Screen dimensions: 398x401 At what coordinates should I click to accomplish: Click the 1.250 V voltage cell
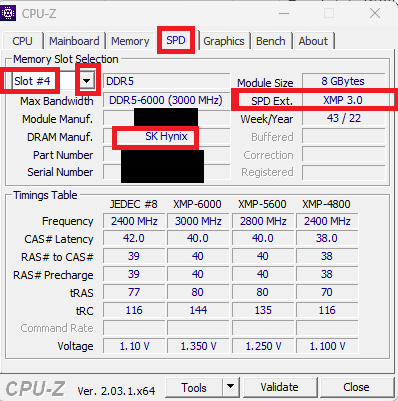click(263, 346)
